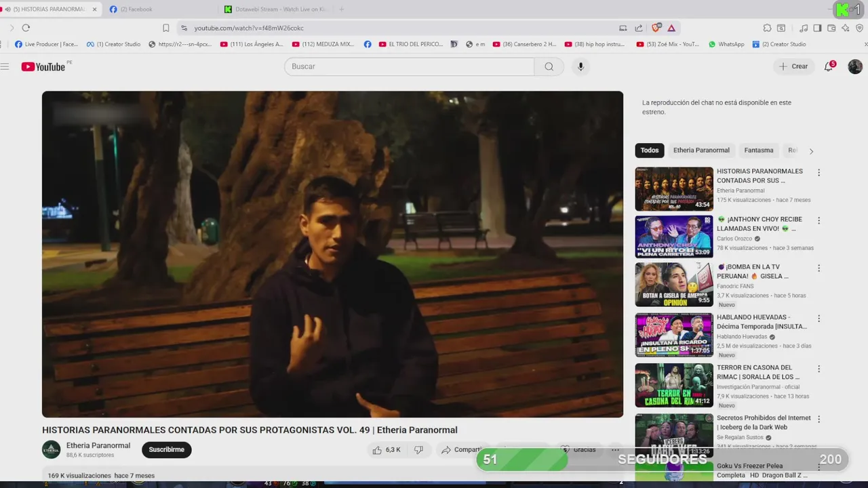Open options for ANTHONY CHOY RECIBE suggestion
The image size is (868, 488).
(818, 221)
